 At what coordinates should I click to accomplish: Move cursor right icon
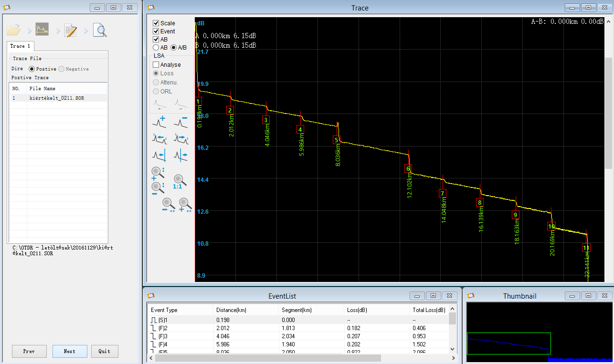[x=180, y=155]
